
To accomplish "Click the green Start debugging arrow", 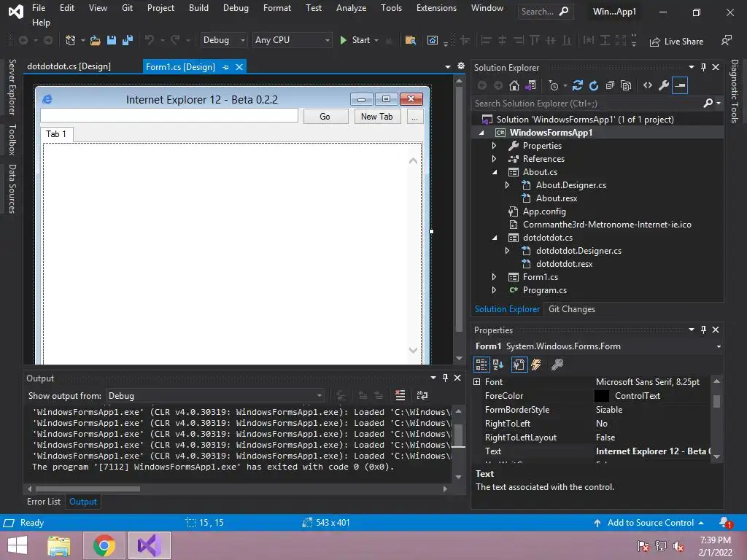I will (343, 41).
